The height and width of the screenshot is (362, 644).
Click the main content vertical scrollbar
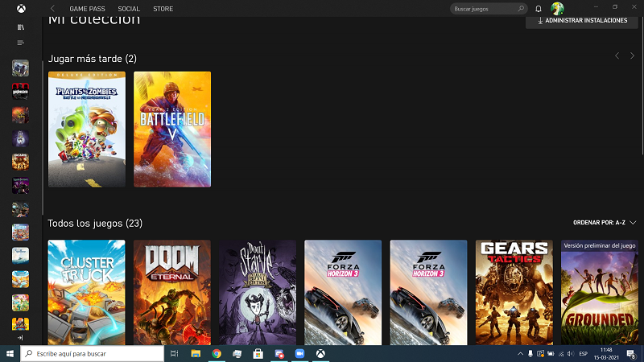coord(642,86)
